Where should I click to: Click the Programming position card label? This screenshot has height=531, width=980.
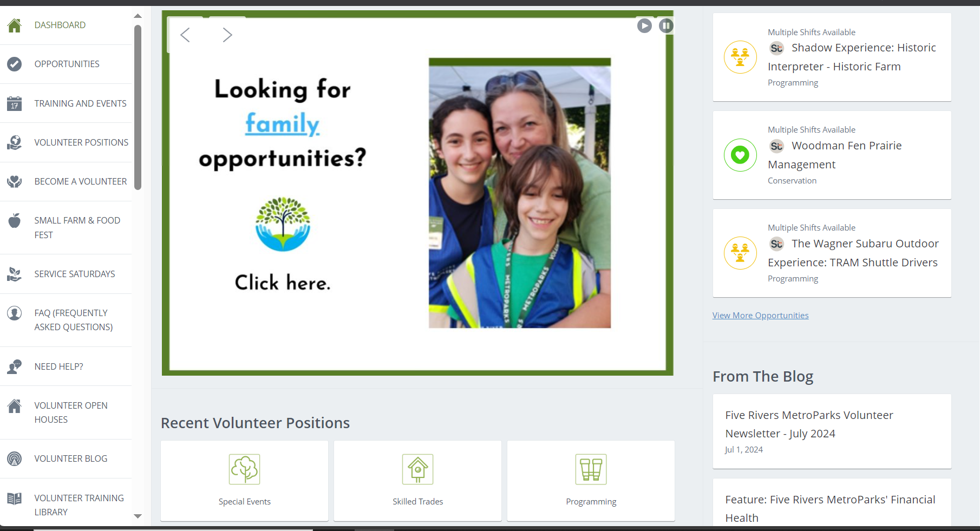591,502
